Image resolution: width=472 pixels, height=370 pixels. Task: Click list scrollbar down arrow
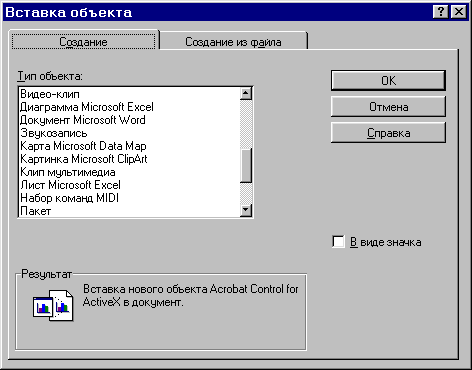(246, 210)
